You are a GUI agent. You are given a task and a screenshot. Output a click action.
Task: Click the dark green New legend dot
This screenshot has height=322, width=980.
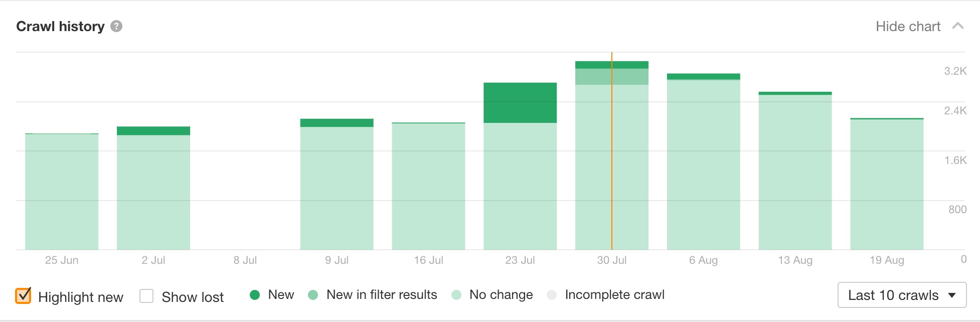click(255, 295)
